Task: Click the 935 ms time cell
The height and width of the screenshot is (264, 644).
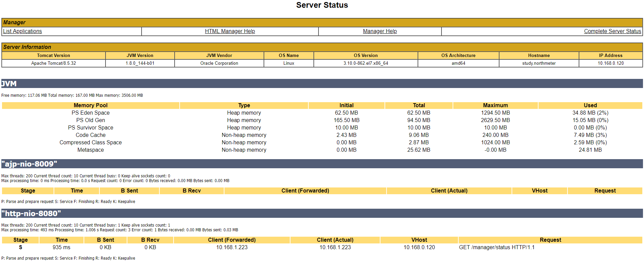Action: tap(62, 247)
